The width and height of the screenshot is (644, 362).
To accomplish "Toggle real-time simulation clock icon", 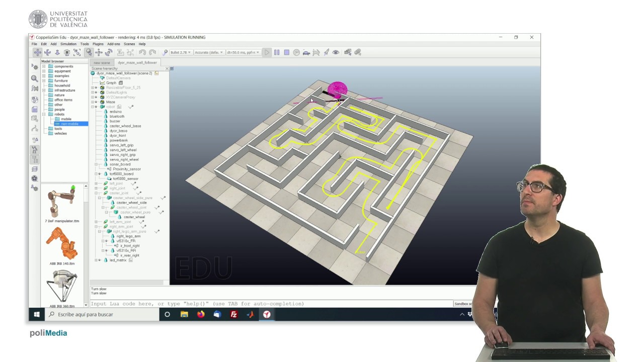I will pyautogui.click(x=296, y=52).
